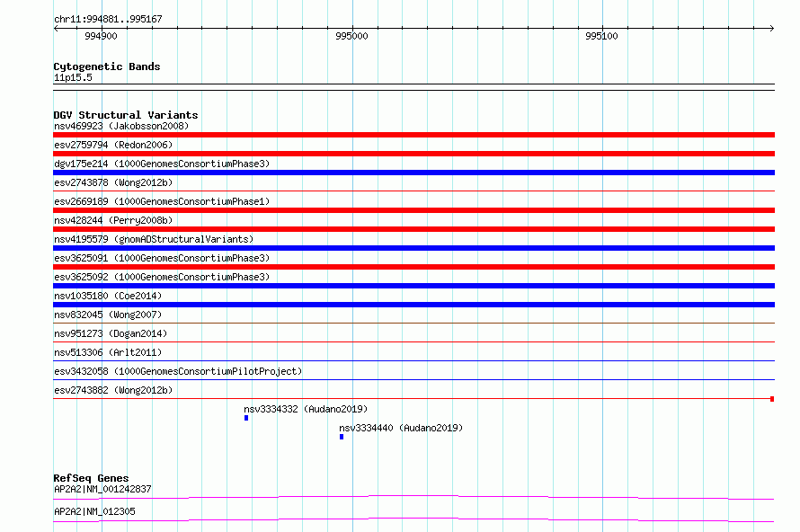Click red end marker of esv2743882 track
This screenshot has height=532, width=800.
[772, 399]
